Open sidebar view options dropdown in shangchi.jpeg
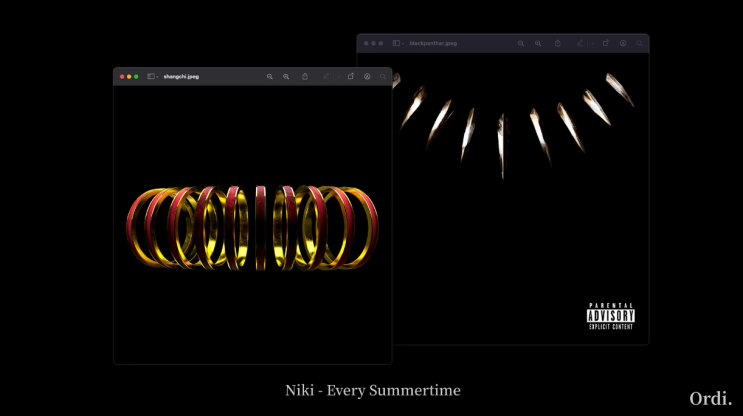 [157, 77]
